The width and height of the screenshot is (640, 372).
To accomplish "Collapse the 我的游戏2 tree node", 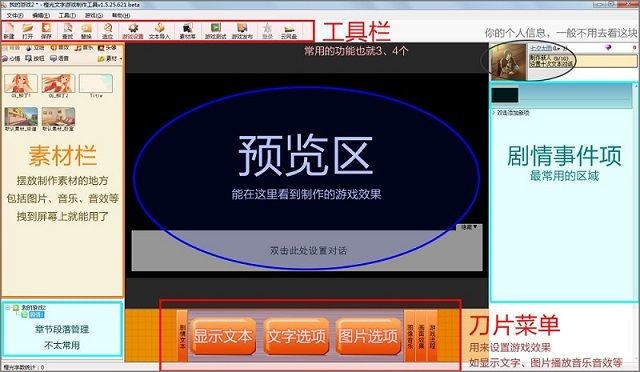I will (8, 307).
